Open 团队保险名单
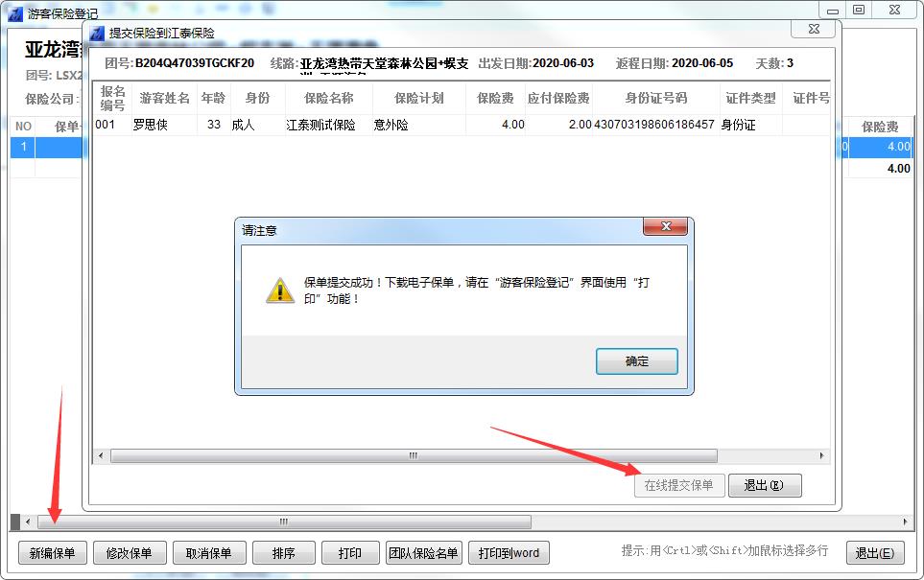This screenshot has height=580, width=924. [424, 553]
